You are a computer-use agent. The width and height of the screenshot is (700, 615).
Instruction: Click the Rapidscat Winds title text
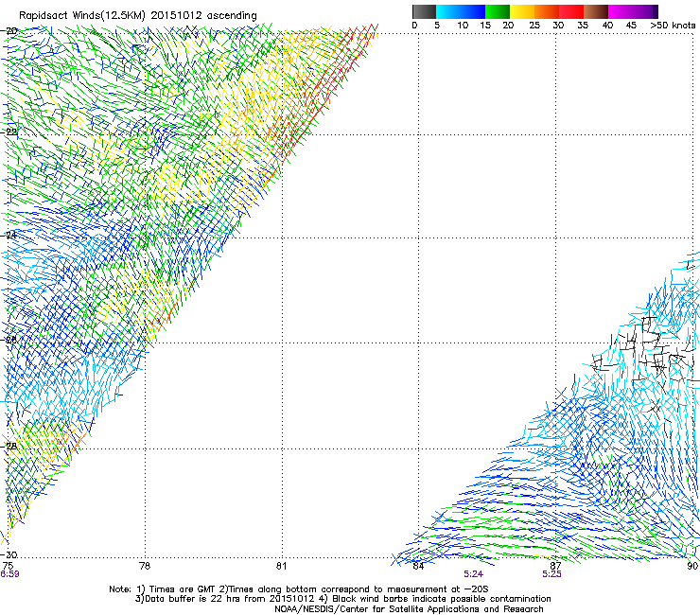pyautogui.click(x=138, y=16)
